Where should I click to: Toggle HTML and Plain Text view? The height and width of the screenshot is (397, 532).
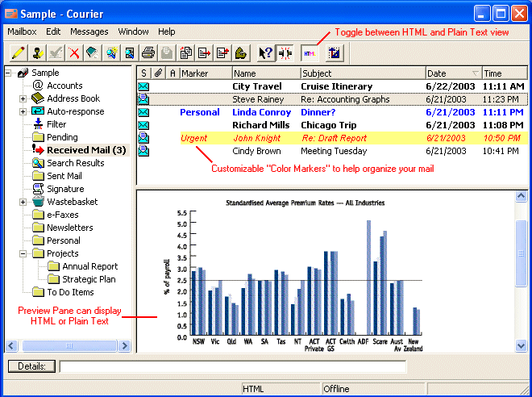(x=309, y=52)
